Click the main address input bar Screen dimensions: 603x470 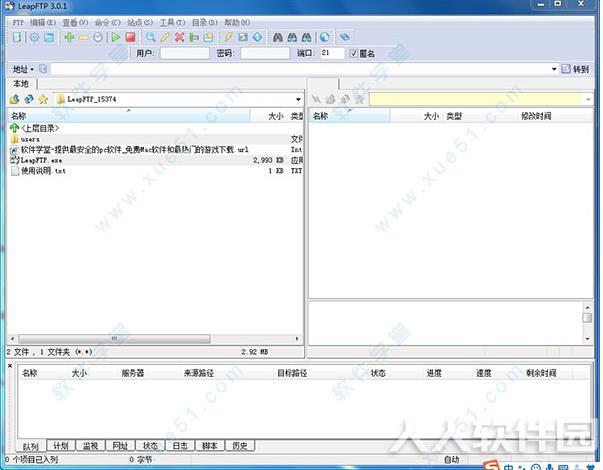click(x=300, y=69)
